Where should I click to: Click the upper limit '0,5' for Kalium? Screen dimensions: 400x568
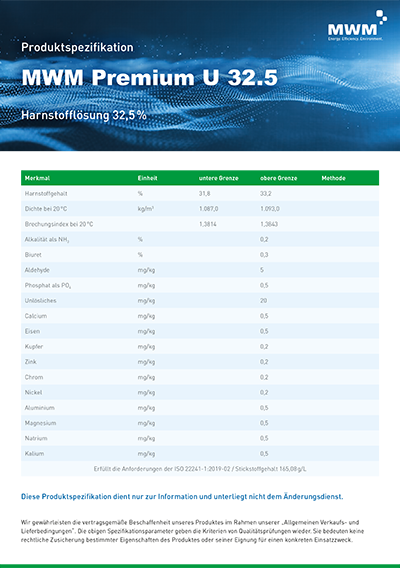pos(264,454)
